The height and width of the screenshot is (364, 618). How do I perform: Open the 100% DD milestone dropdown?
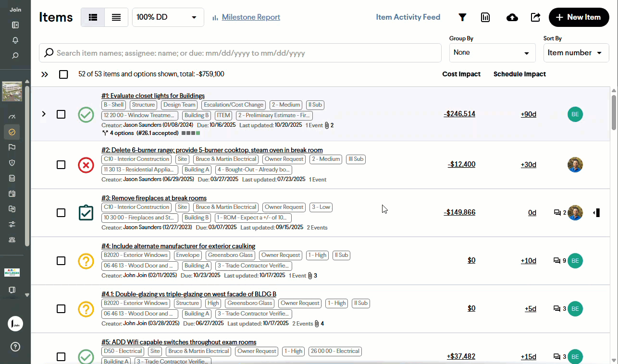(168, 17)
